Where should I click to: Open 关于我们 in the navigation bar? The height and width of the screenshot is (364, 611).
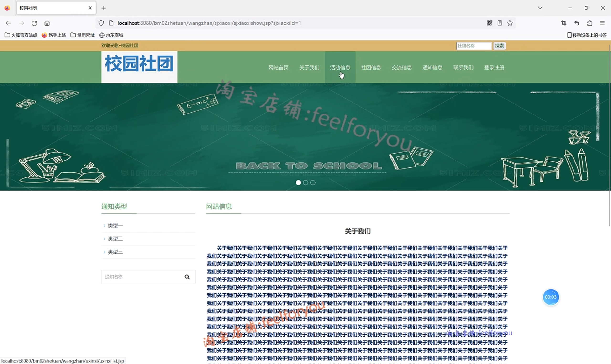[309, 68]
